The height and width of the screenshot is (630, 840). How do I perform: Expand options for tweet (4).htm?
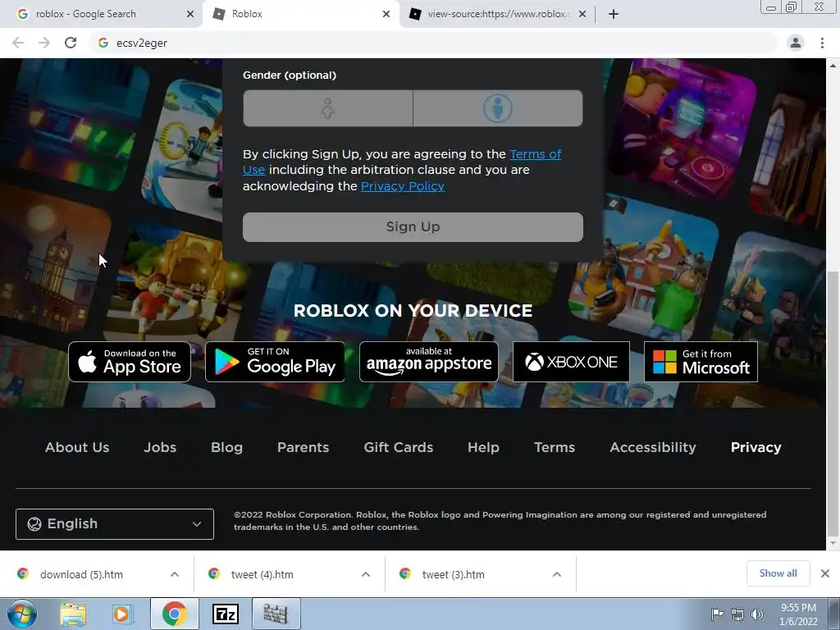click(x=366, y=574)
